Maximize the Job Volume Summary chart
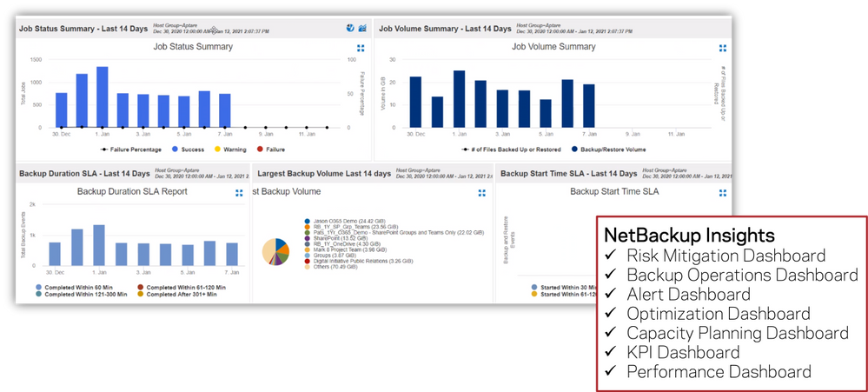Image resolution: width=868 pixels, height=392 pixels. click(722, 48)
